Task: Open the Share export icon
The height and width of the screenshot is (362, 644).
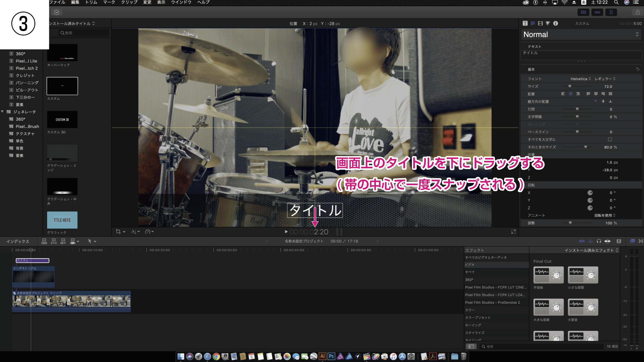Action: click(638, 12)
